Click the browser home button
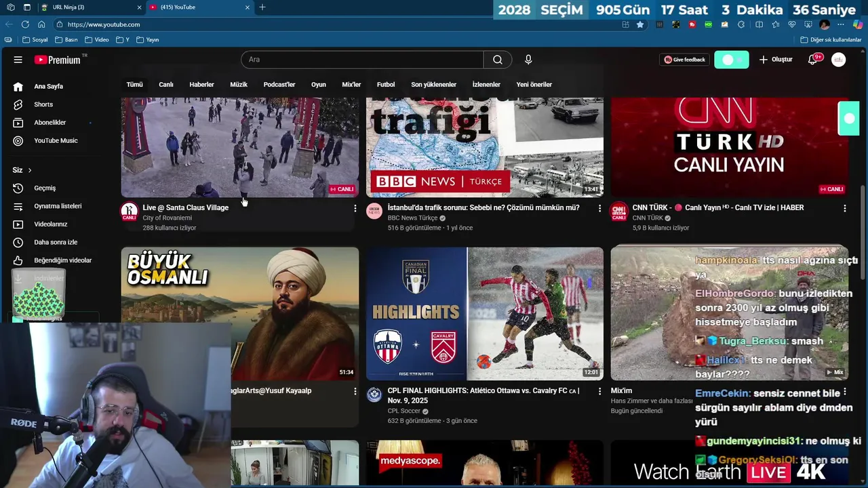This screenshot has width=868, height=488. pyautogui.click(x=41, y=24)
